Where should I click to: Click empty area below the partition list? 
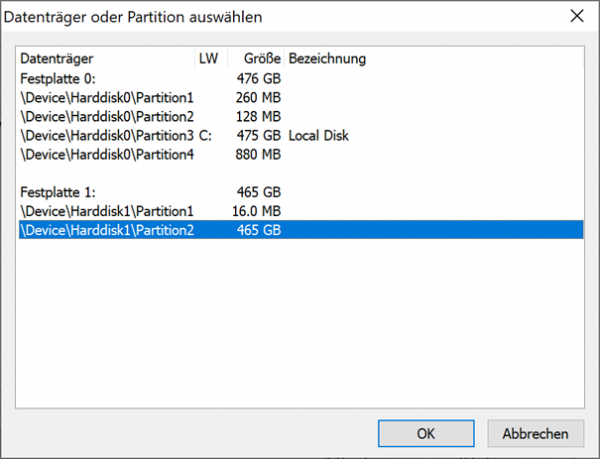point(300,323)
